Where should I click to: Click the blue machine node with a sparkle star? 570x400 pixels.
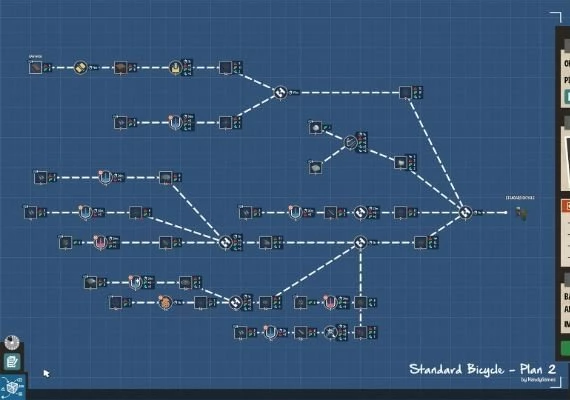click(136, 282)
